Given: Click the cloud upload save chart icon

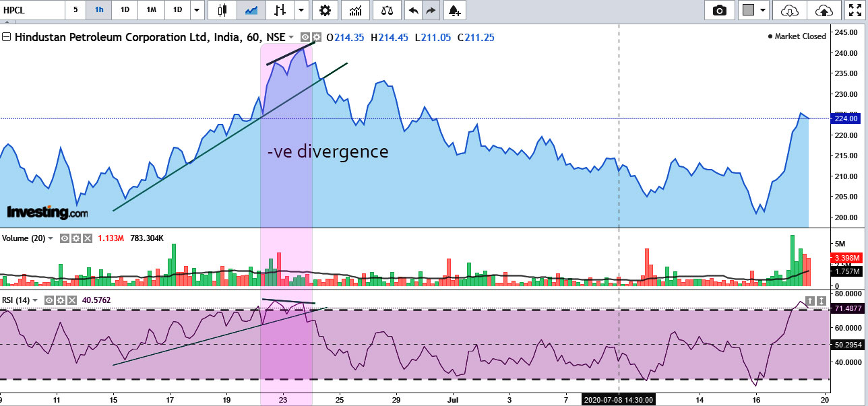Looking at the screenshot, I should [824, 10].
